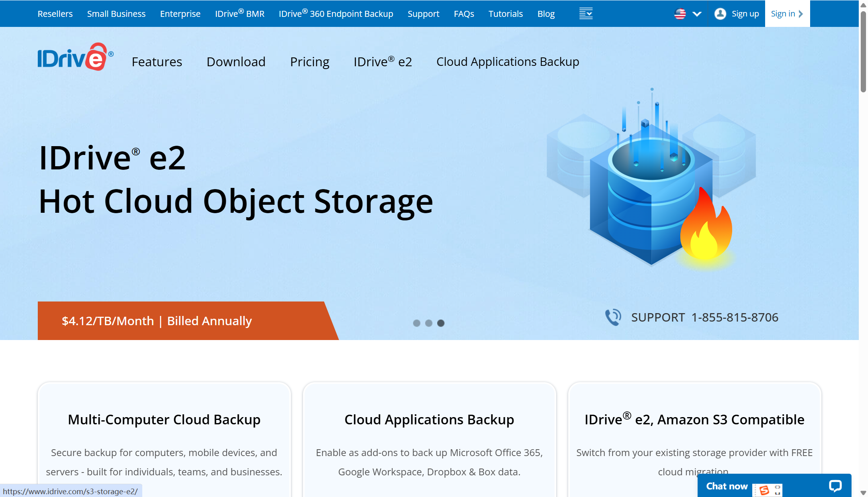Click the news list icon beside Blog
868x497 pixels.
coord(585,14)
